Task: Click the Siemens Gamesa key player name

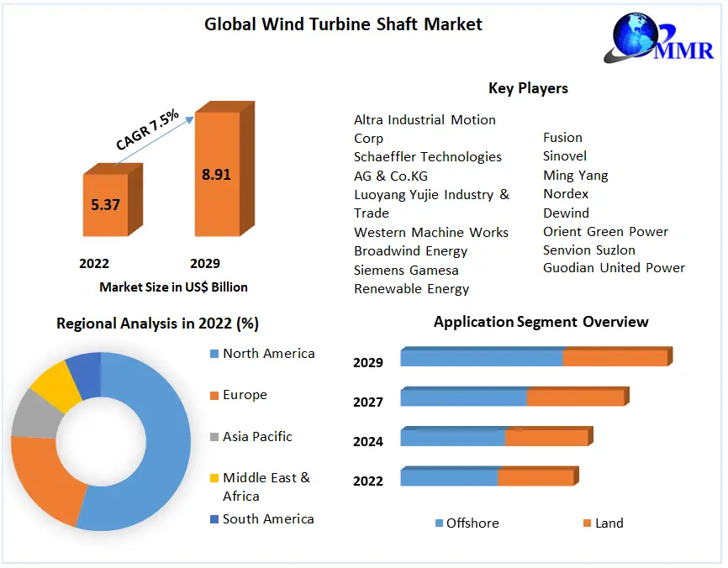Action: 408,271
